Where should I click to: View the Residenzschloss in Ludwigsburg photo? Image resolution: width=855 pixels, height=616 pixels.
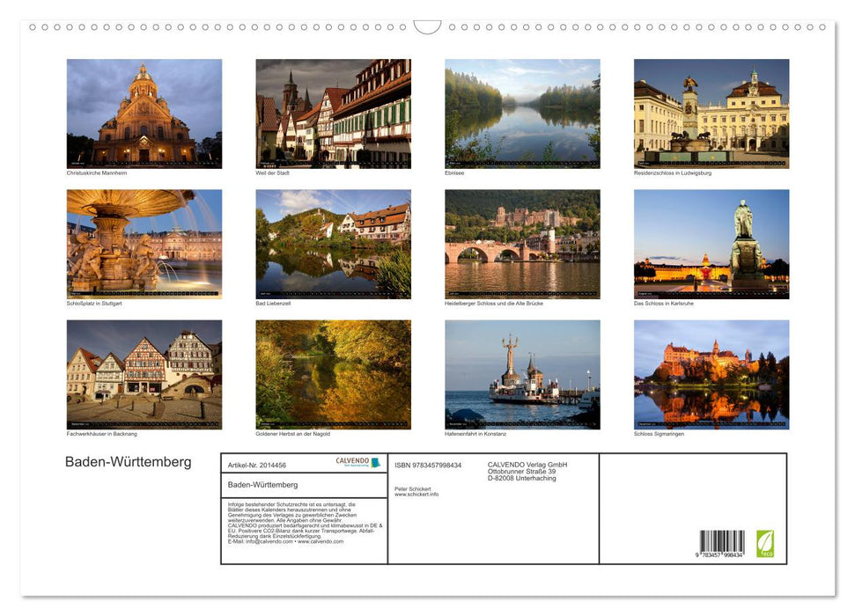coord(711,113)
